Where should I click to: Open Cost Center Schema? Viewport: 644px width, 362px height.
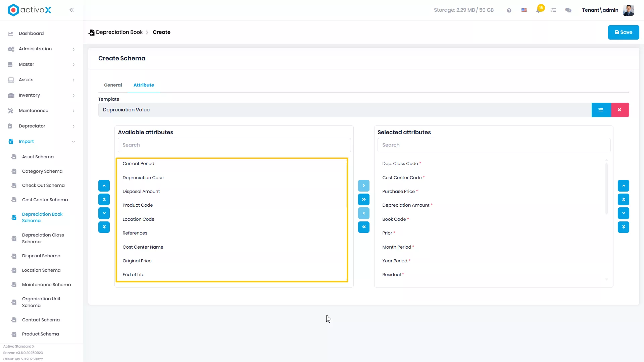45,200
